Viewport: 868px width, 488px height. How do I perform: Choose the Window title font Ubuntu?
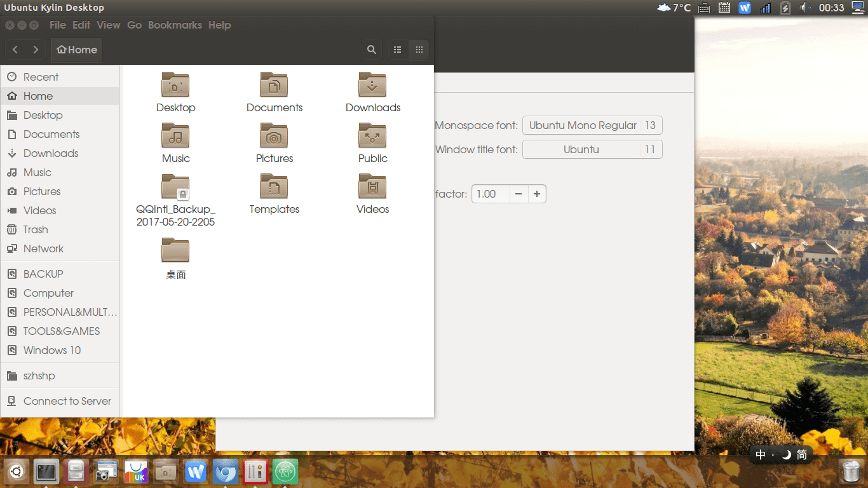(592, 149)
